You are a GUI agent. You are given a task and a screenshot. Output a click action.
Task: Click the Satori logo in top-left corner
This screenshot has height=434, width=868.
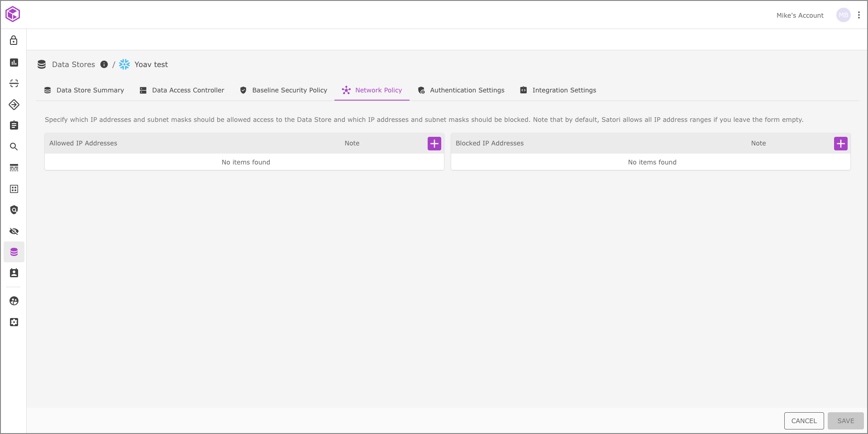(x=13, y=14)
